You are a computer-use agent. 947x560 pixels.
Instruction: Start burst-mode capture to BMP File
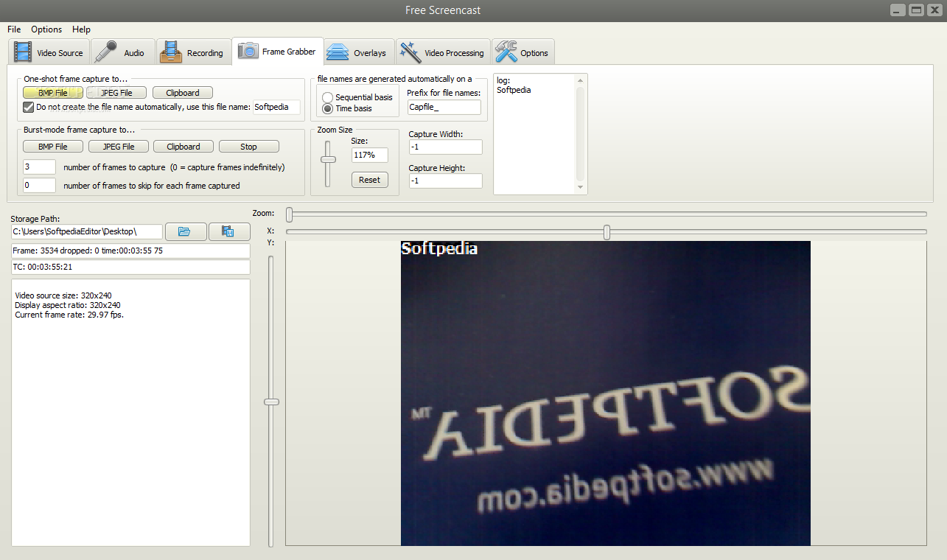tap(52, 147)
